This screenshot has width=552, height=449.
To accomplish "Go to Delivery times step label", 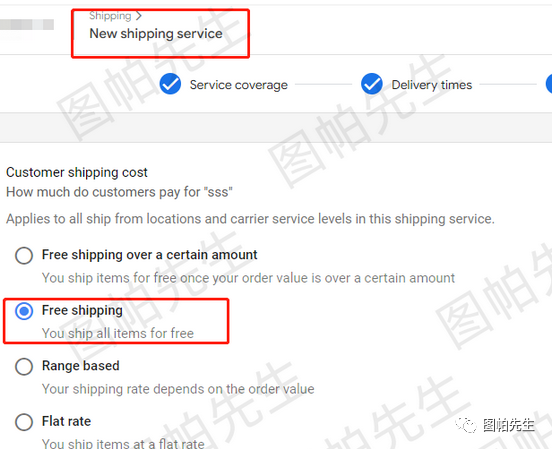I will [x=432, y=85].
